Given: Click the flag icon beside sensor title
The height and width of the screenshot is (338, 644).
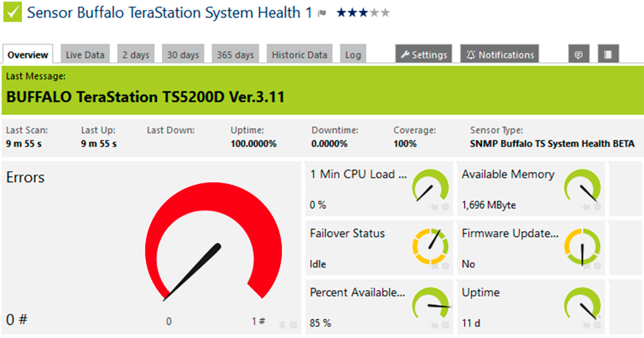Looking at the screenshot, I should tap(322, 14).
